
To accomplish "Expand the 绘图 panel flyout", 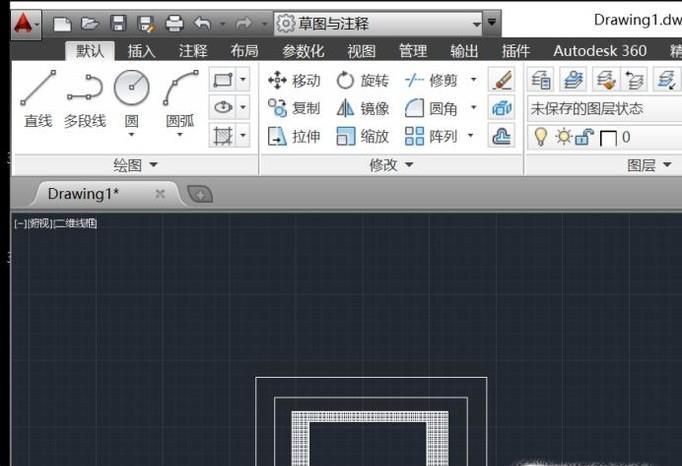I will point(135,165).
